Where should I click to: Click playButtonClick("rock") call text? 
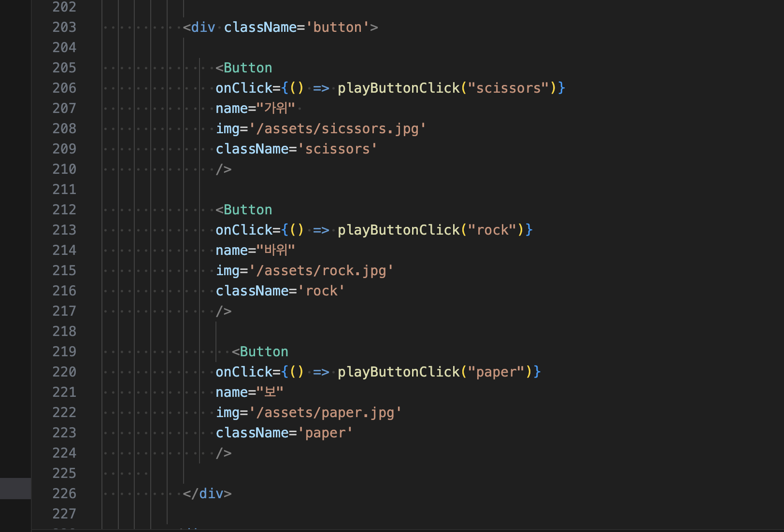(431, 230)
